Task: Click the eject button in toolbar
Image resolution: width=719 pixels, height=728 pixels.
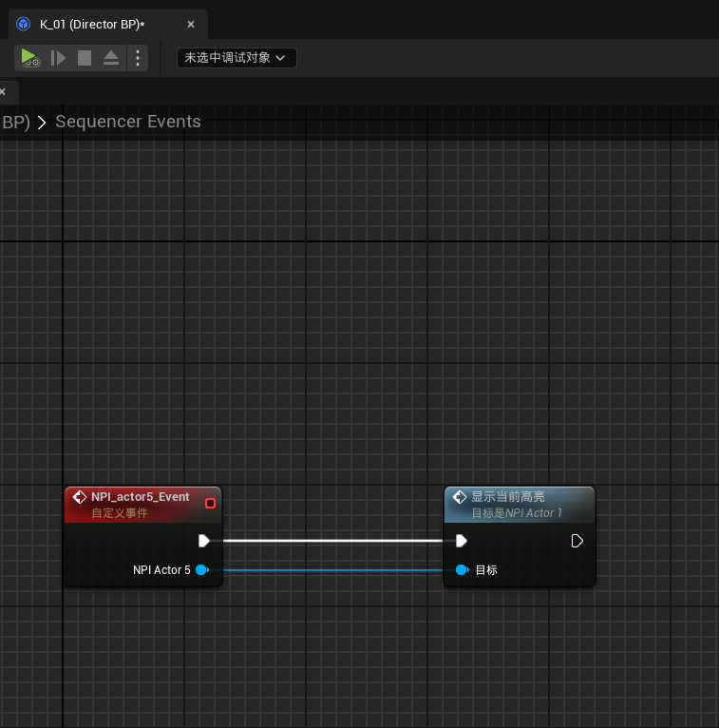Action: tap(111, 58)
